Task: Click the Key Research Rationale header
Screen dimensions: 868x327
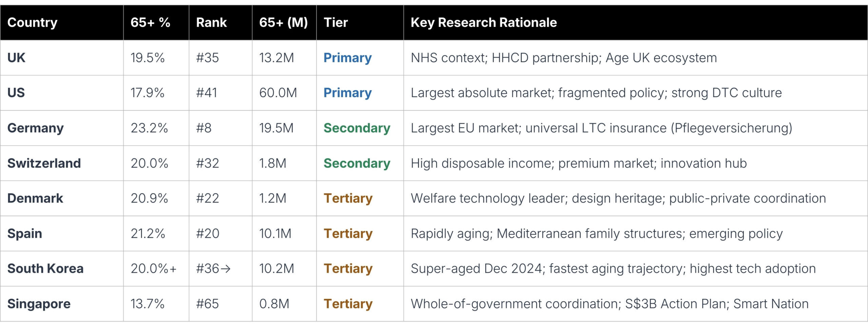Action: pyautogui.click(x=484, y=22)
